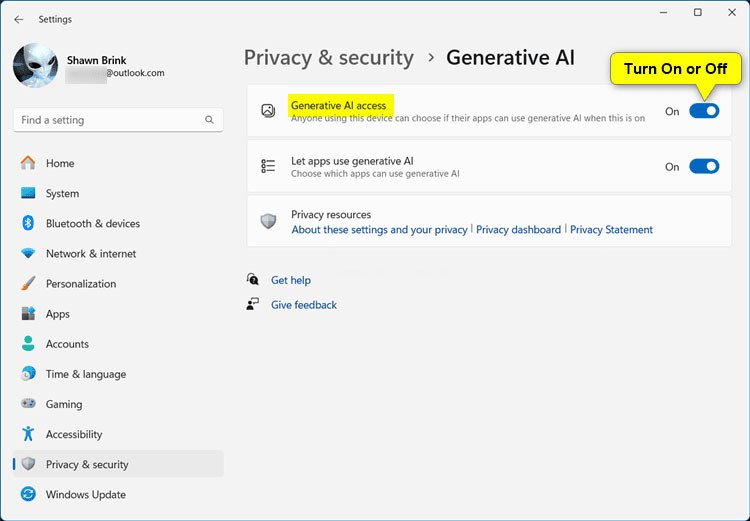This screenshot has height=521, width=750.
Task: Click the Accessibility figure icon
Action: coord(28,434)
